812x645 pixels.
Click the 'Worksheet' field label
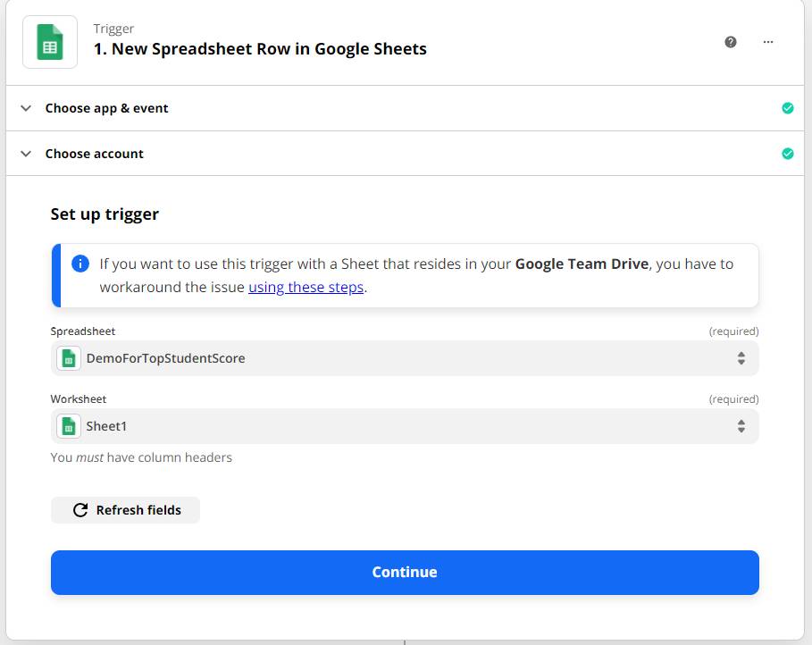coord(79,399)
